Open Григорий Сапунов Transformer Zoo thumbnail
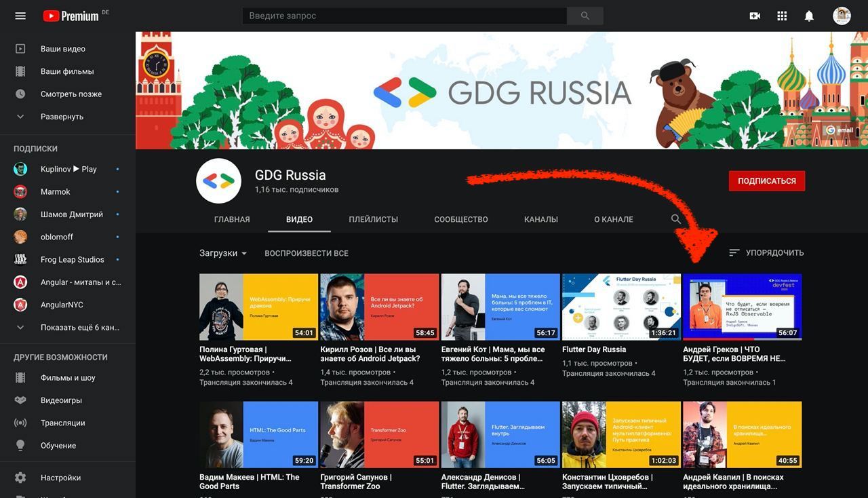The width and height of the screenshot is (868, 498). [380, 435]
